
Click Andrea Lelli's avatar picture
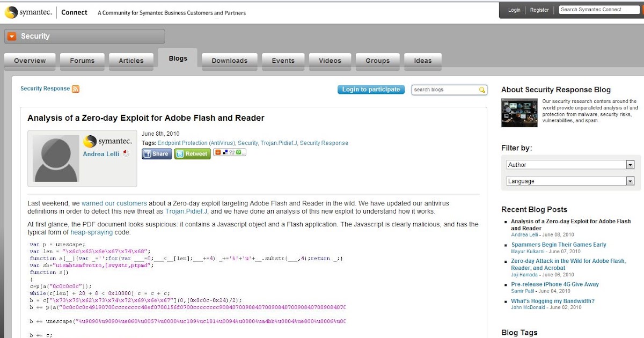click(x=56, y=158)
